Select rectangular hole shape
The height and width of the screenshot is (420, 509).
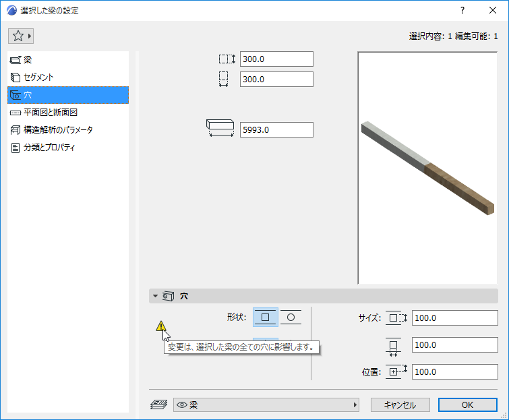point(265,317)
